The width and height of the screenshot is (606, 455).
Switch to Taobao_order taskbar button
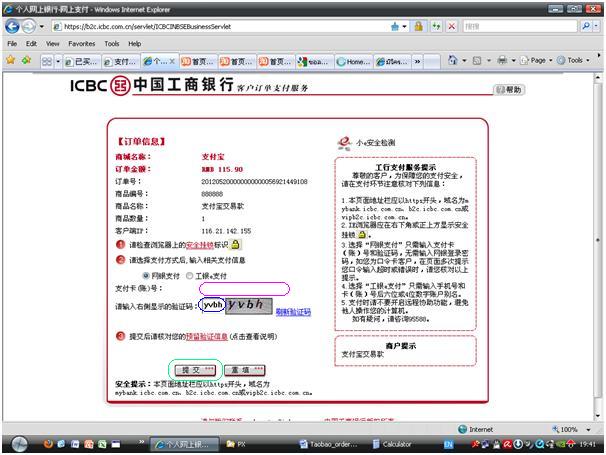point(329,445)
